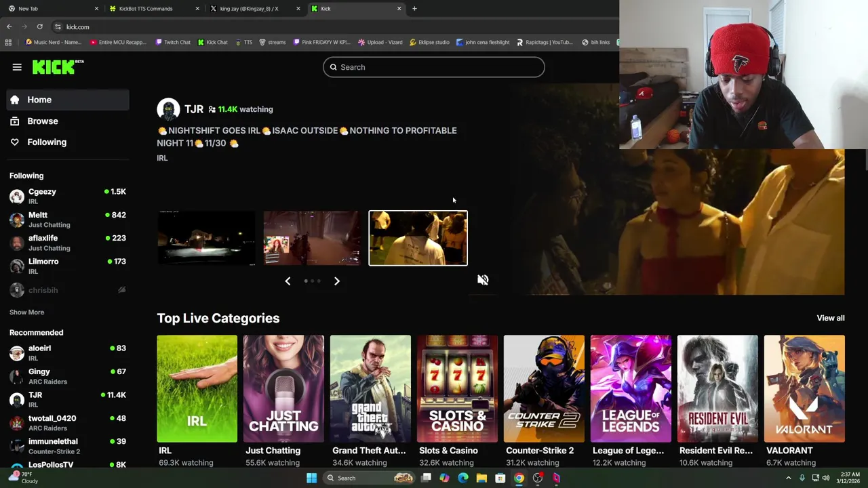Click the Windows taskbar Search box

coord(370,478)
